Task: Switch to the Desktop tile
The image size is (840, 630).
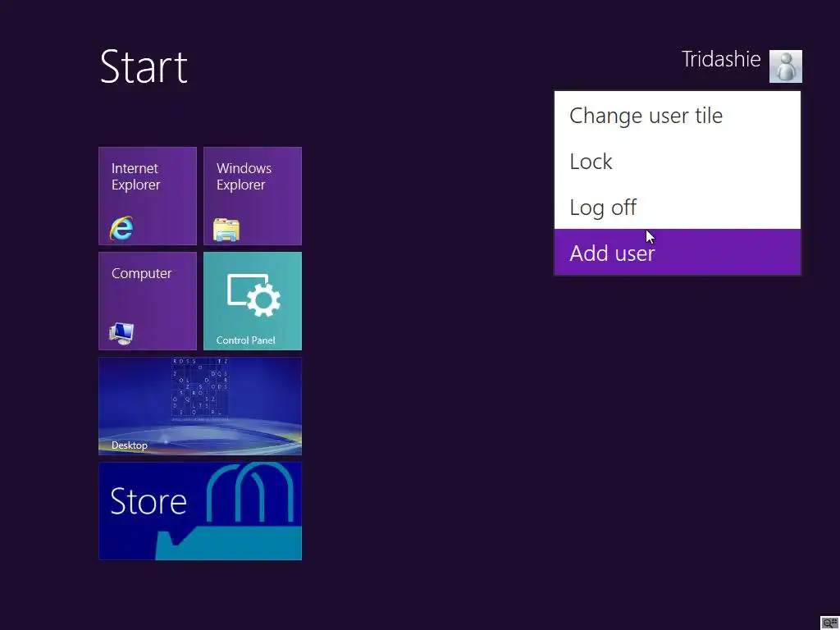Action: tap(200, 405)
